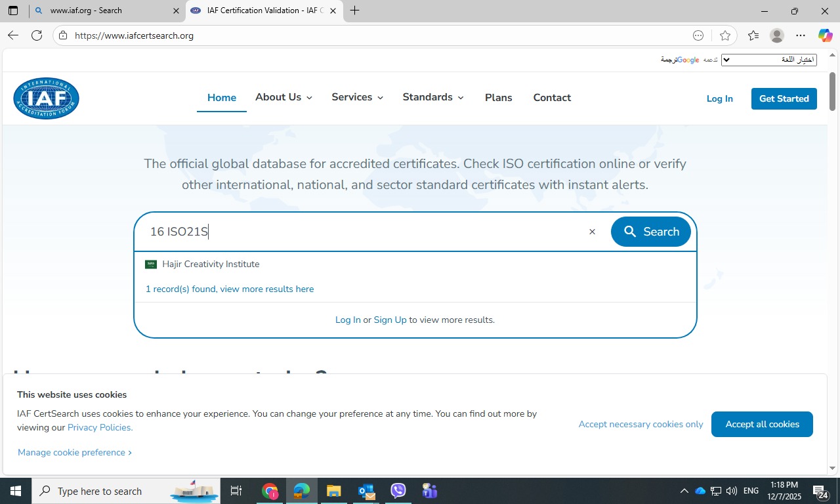Expand the Services dropdown menu

pos(357,97)
